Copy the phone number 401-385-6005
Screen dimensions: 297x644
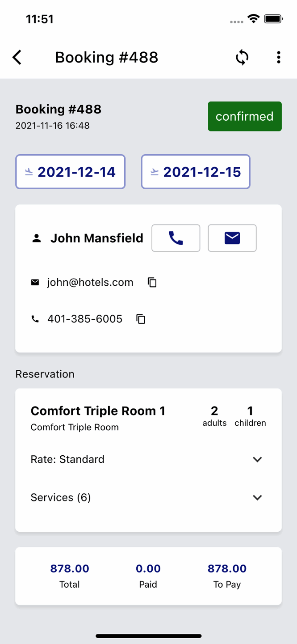[141, 319]
